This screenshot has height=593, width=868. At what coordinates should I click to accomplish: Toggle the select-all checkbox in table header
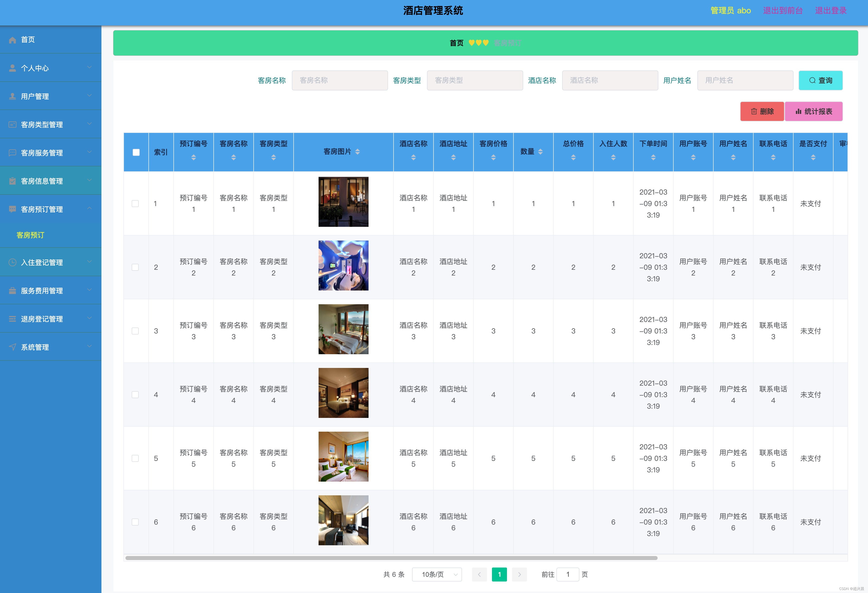click(136, 152)
